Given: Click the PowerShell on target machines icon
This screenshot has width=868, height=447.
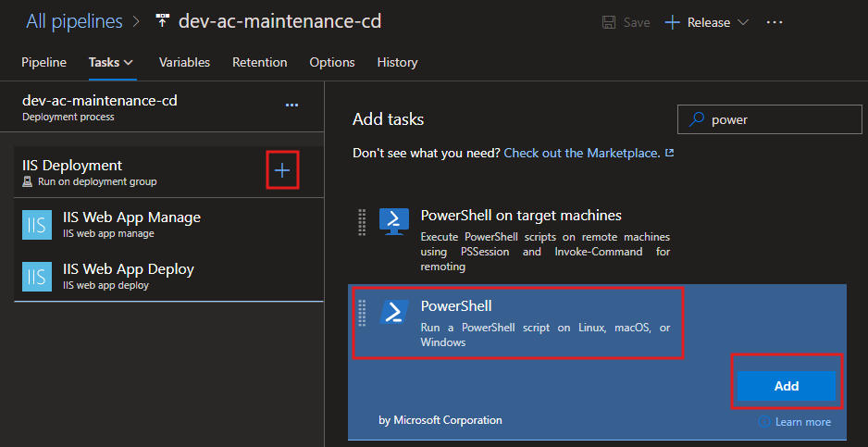Looking at the screenshot, I should coord(393,221).
